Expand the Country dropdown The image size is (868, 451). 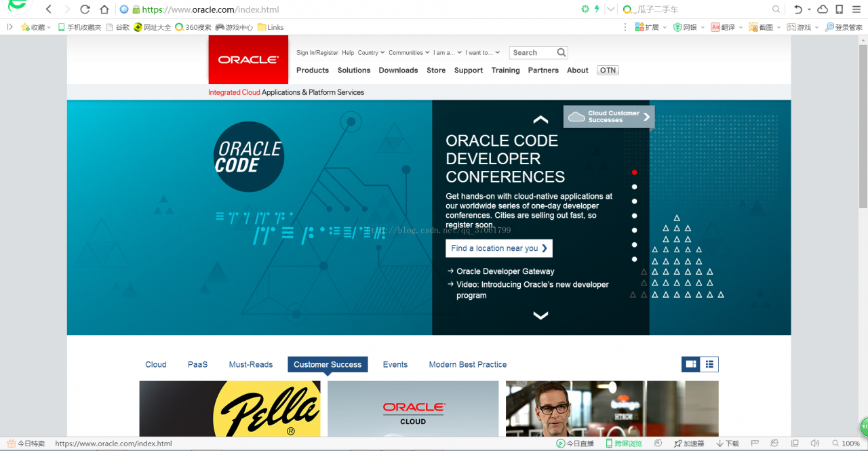(x=371, y=53)
